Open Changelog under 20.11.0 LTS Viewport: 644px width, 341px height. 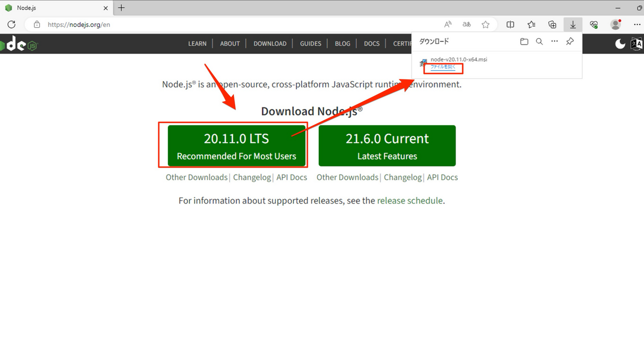252,177
